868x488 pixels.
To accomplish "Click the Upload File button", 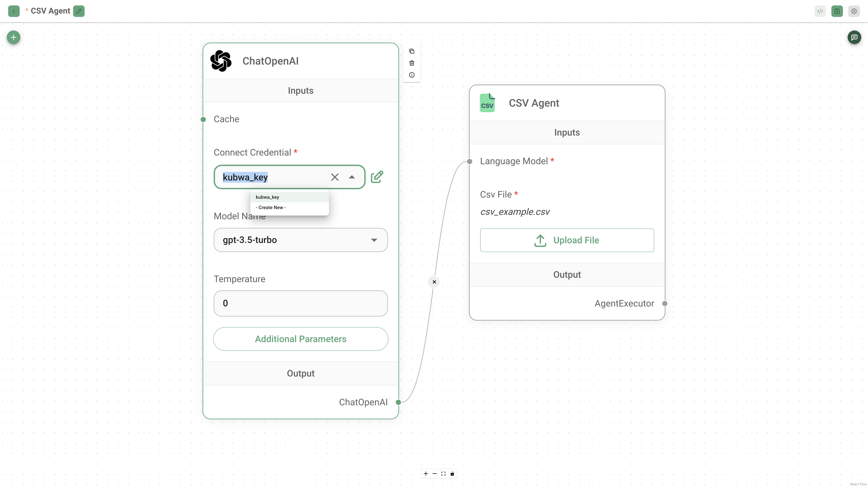I will (x=567, y=240).
